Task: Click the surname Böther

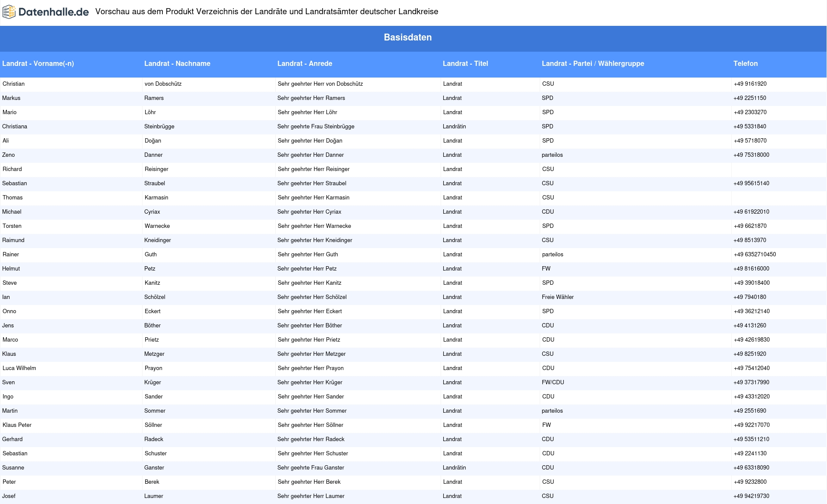Action: [152, 326]
